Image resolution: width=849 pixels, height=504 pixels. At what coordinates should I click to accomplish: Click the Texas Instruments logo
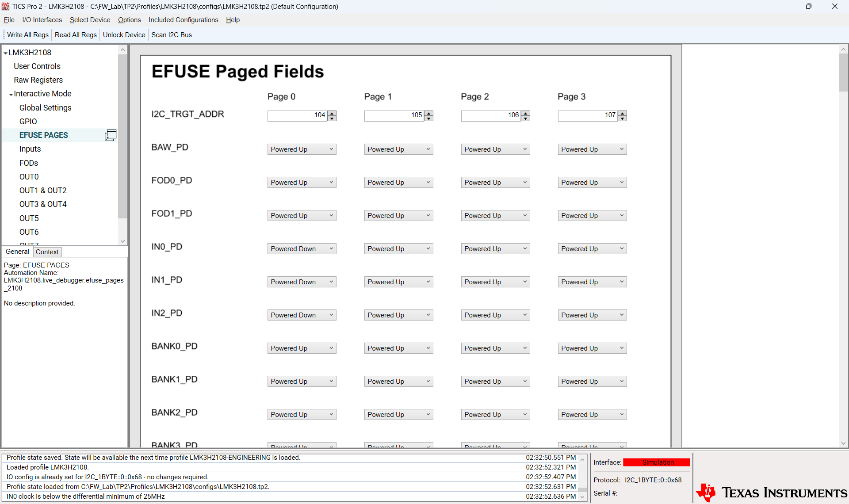point(769,492)
